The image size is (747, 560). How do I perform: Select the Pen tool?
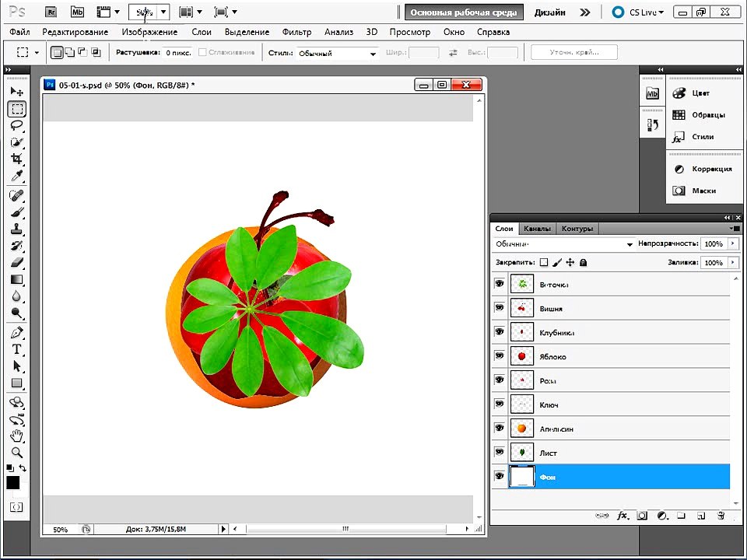coord(16,332)
